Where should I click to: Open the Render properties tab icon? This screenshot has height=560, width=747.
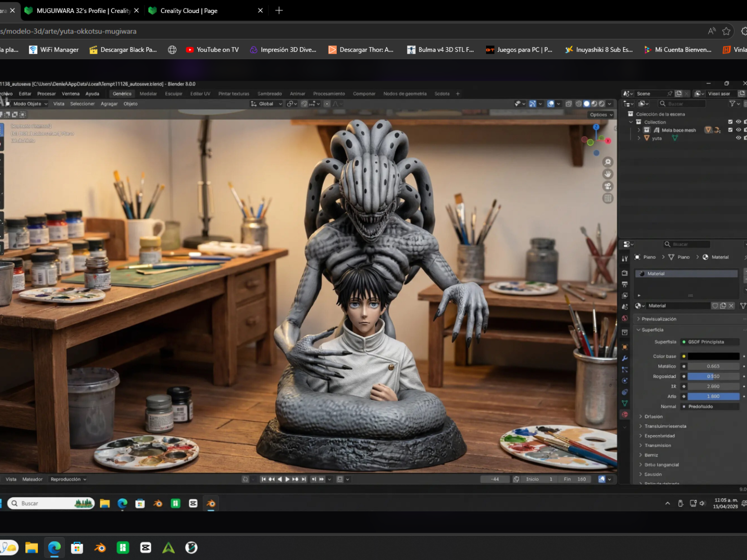coord(625,273)
